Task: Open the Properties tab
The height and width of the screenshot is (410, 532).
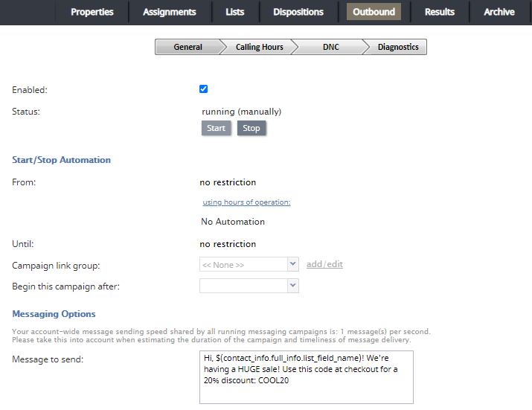Action: [92, 12]
